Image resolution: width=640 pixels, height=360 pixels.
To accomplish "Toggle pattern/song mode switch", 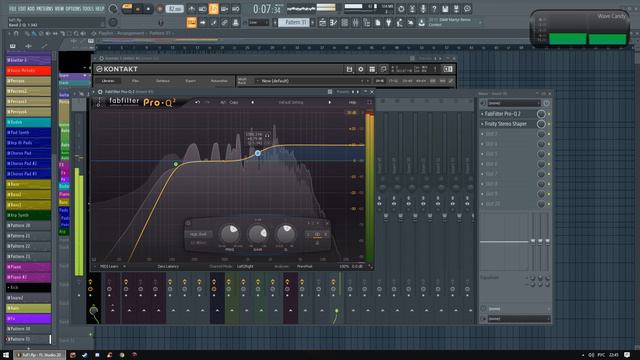I will pyautogui.click(x=127, y=8).
